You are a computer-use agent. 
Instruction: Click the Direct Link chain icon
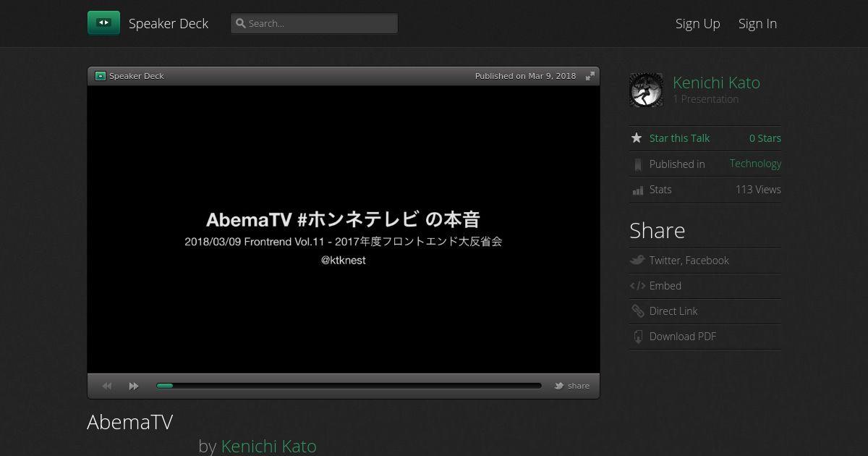637,311
